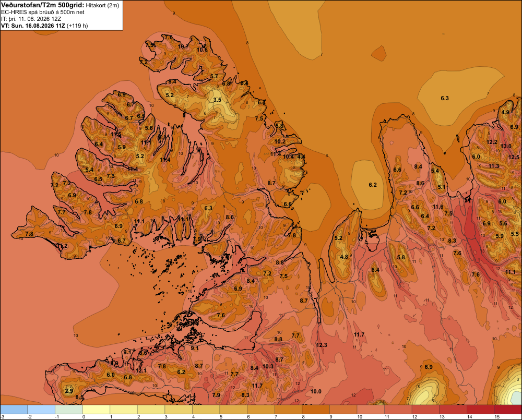
Task: Click the EC-HRES spá brúuð description line
Action: coord(43,12)
